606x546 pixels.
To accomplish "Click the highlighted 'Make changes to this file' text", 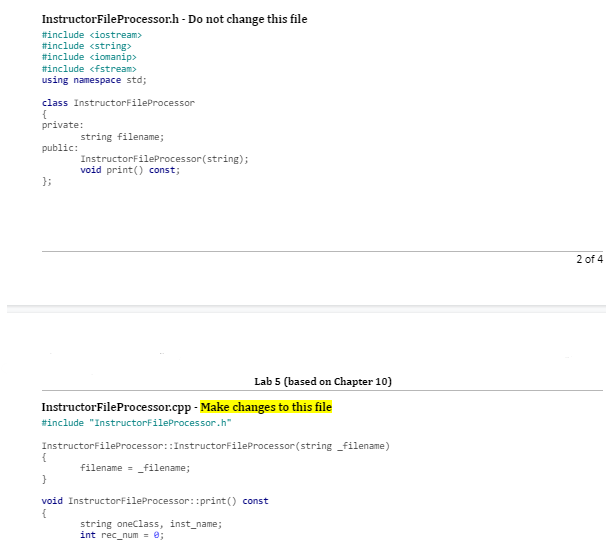I will (266, 407).
